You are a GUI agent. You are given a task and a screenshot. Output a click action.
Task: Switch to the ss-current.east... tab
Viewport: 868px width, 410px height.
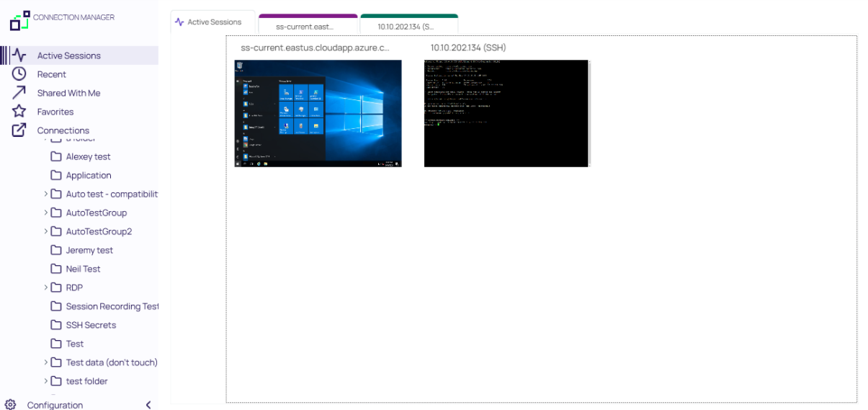pyautogui.click(x=308, y=26)
